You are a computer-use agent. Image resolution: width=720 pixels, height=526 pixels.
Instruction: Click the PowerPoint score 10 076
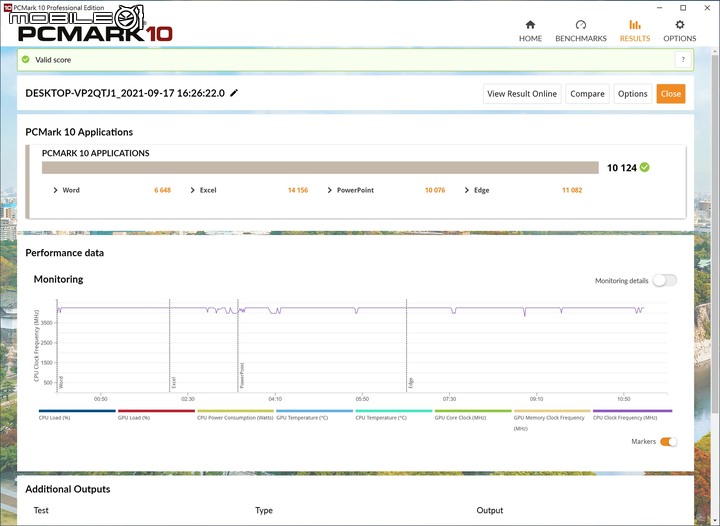(435, 190)
